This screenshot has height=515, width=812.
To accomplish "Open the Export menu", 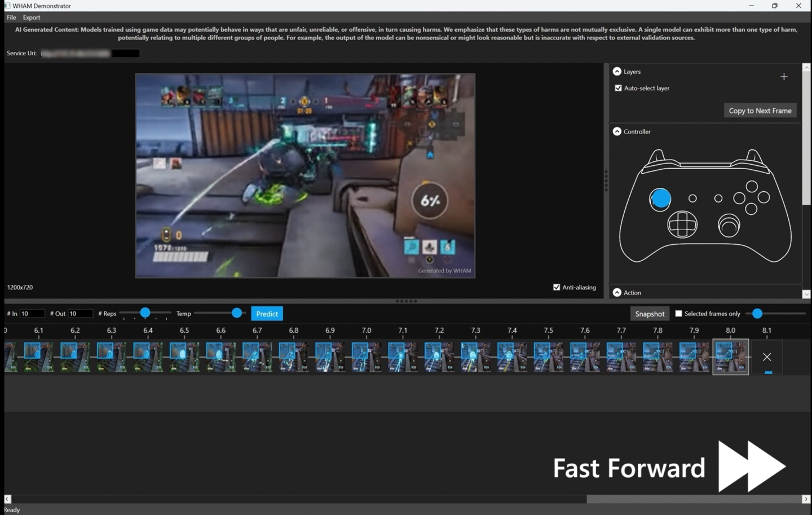I will (x=32, y=17).
